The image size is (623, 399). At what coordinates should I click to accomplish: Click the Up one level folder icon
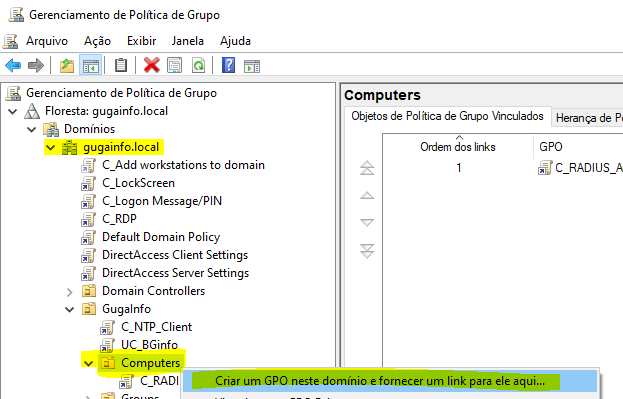[x=67, y=66]
